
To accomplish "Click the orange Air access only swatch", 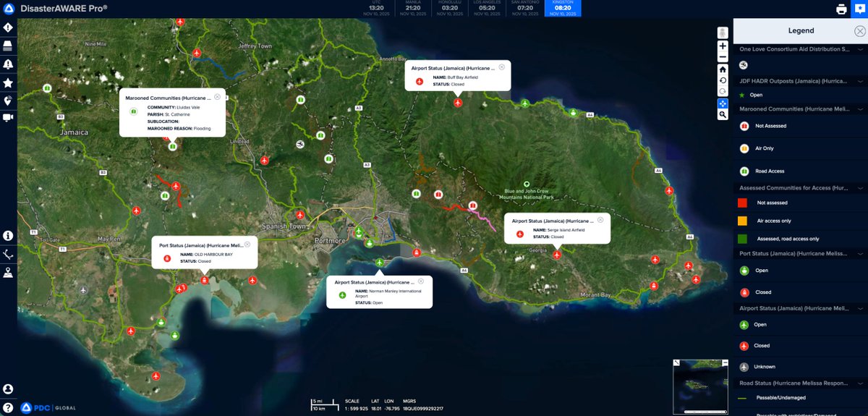I will click(742, 221).
